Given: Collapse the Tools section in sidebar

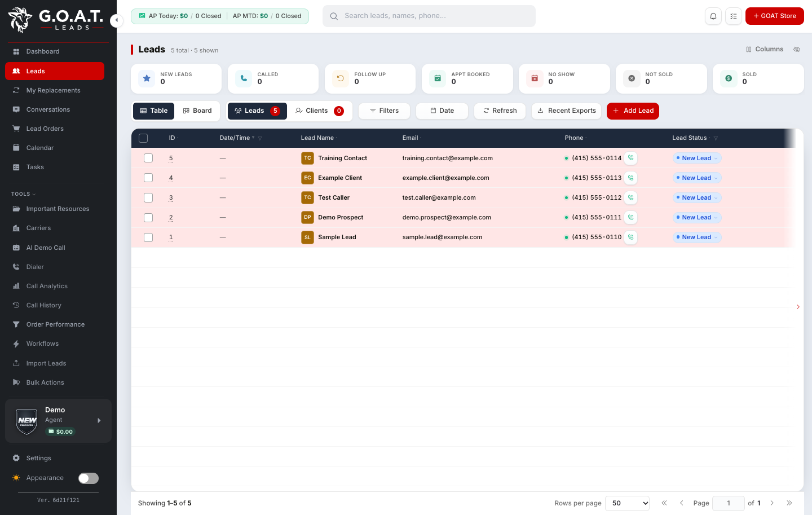Looking at the screenshot, I should point(23,194).
